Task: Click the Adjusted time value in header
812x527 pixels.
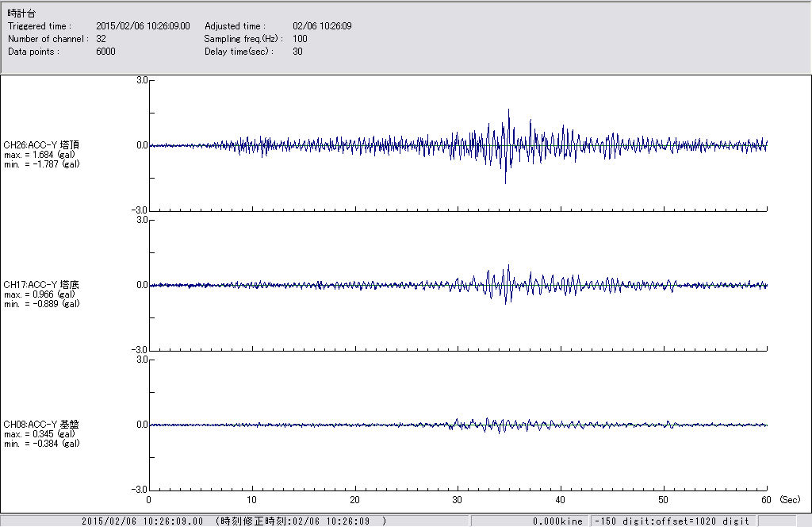Action: (x=322, y=26)
